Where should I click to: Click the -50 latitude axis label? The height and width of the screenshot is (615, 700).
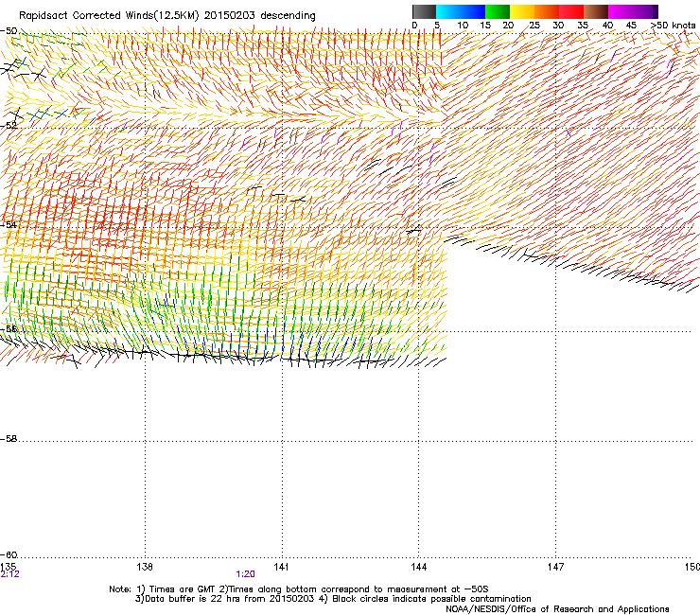pyautogui.click(x=9, y=31)
